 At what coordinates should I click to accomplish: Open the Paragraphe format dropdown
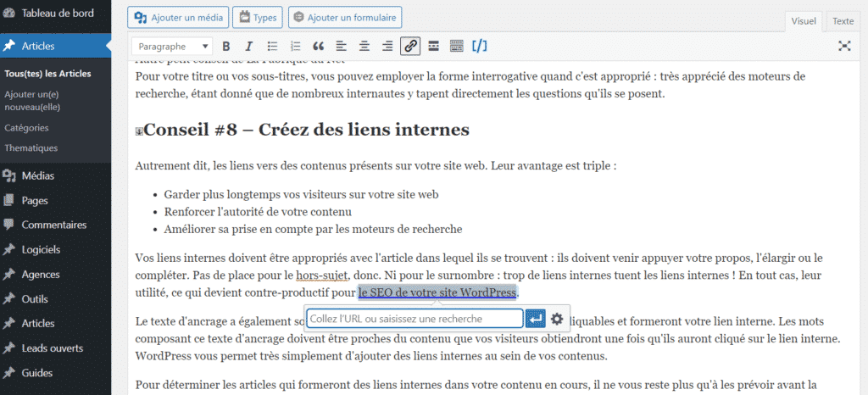pyautogui.click(x=173, y=46)
